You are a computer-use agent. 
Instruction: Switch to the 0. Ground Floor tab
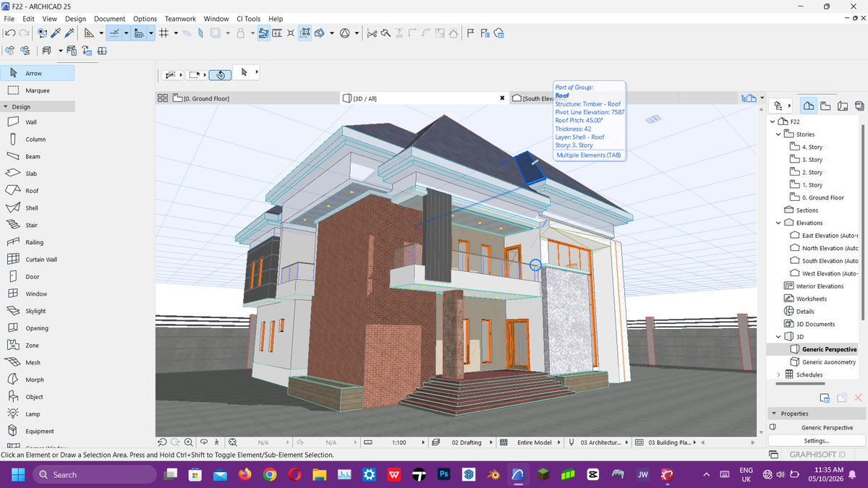tap(257, 98)
